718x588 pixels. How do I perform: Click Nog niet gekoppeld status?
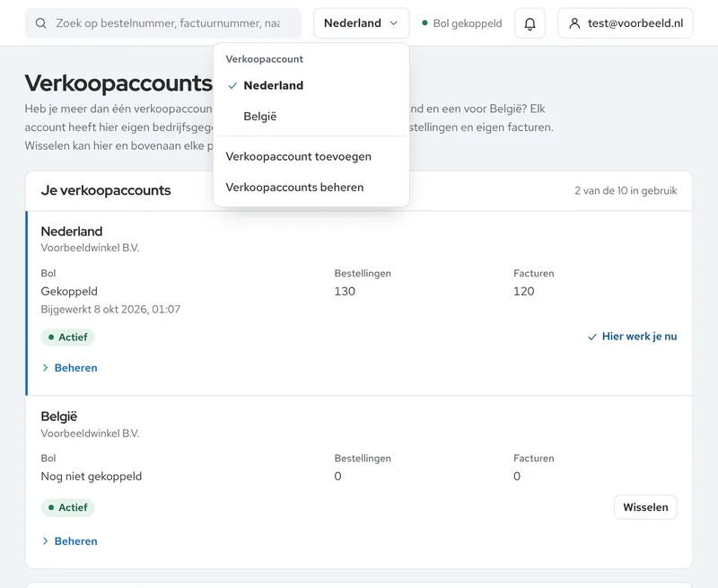92,477
